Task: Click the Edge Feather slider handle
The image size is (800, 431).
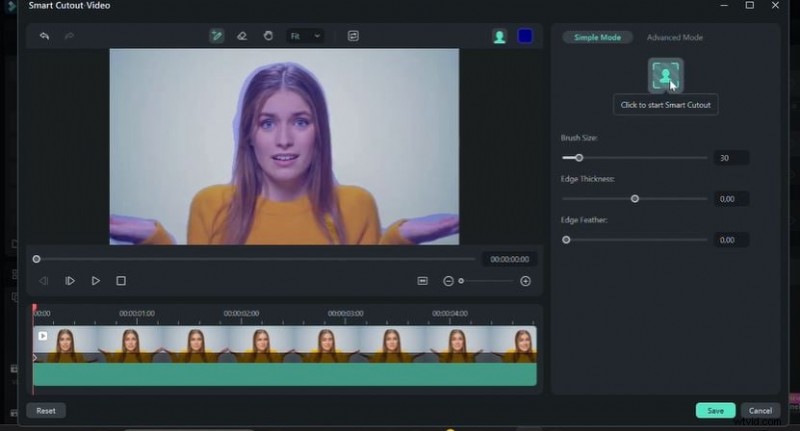Action: click(566, 240)
